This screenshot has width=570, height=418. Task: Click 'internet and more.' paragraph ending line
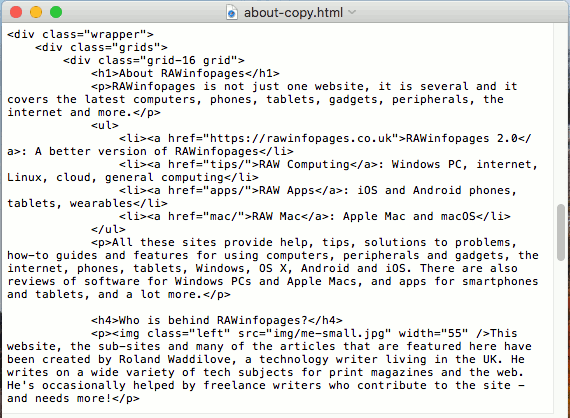84,112
